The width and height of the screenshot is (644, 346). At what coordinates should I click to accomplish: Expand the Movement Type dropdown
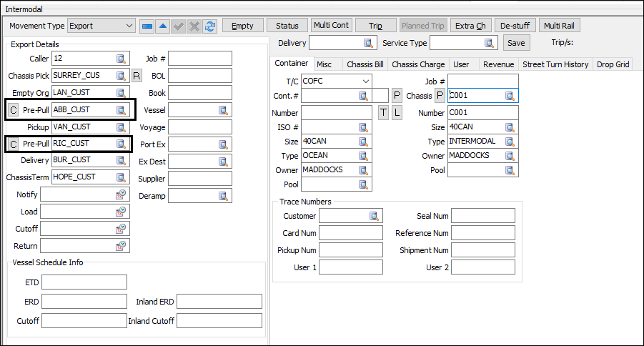click(129, 26)
